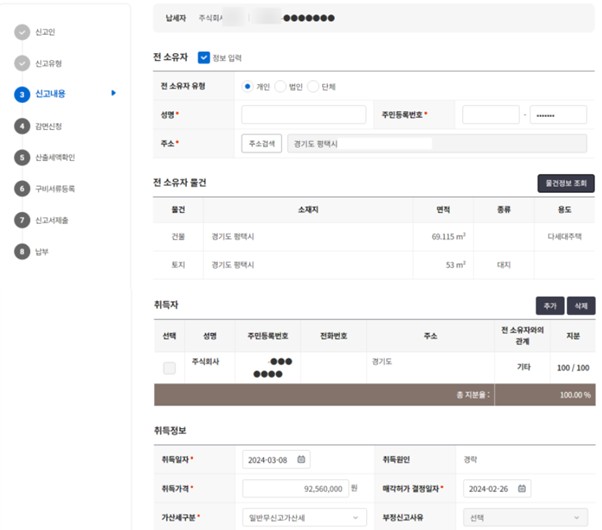The image size is (602, 530).
Task: Click the 물건정보 조회 button
Action: tap(566, 183)
